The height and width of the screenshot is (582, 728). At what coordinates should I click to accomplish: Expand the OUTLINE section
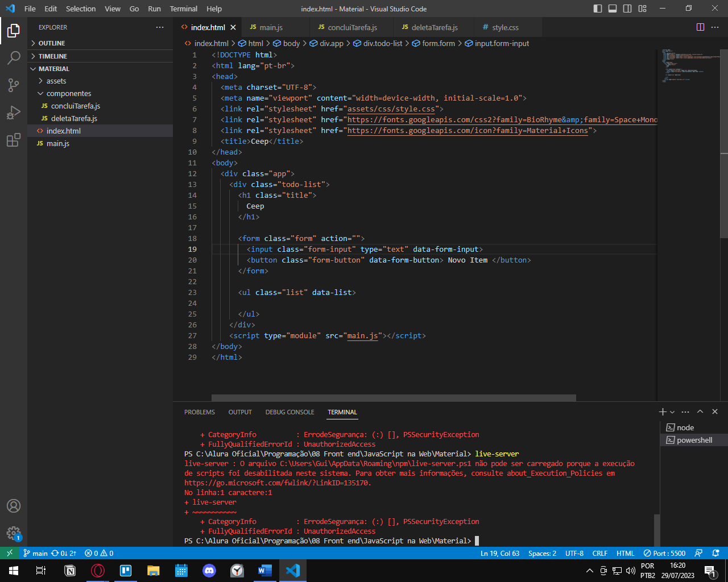(x=100, y=43)
